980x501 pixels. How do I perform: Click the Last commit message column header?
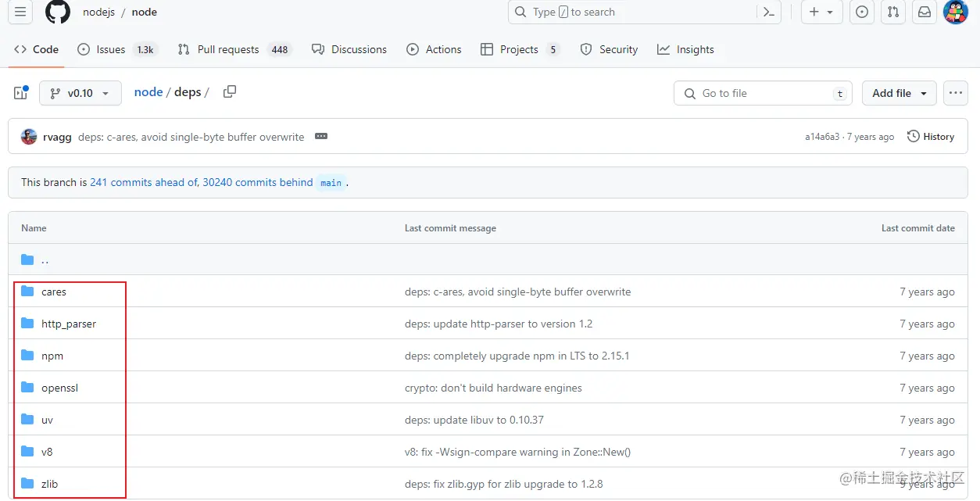450,228
